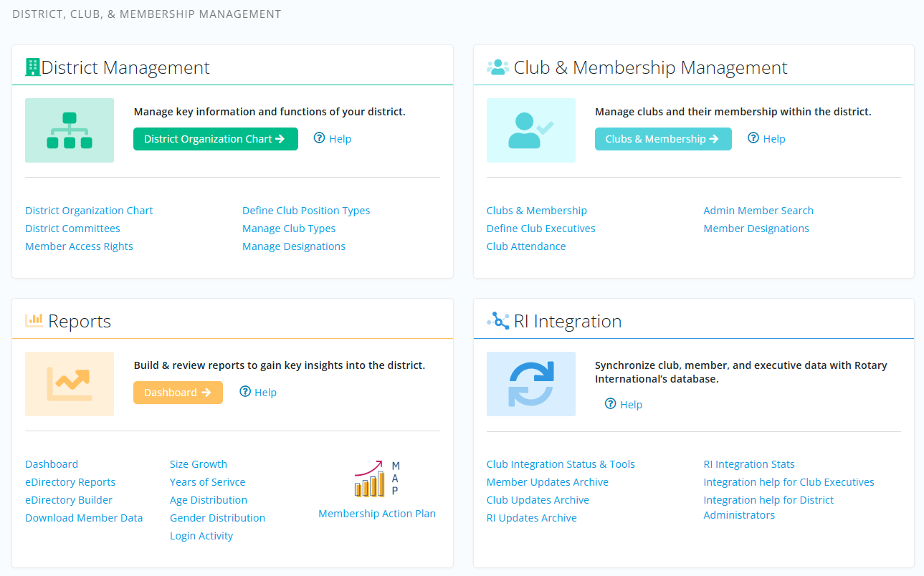Viewport: 924px width, 576px height.
Task: Click the member checkmark tile icon
Action: pos(531,130)
